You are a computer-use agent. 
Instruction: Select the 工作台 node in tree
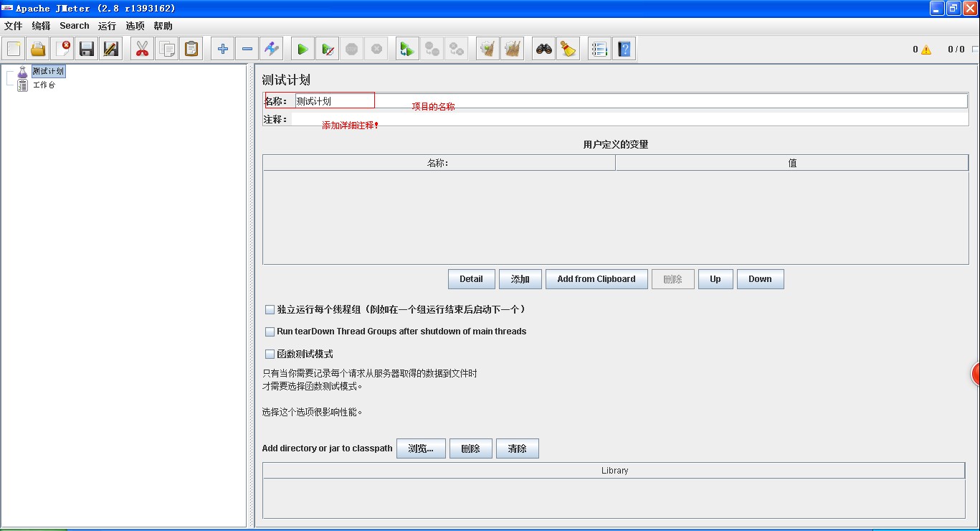coord(43,85)
